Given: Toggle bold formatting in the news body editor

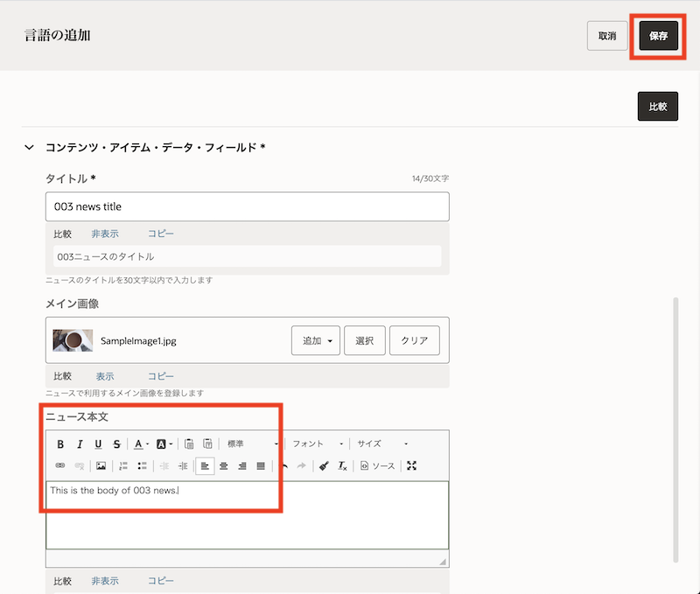Looking at the screenshot, I should (59, 444).
